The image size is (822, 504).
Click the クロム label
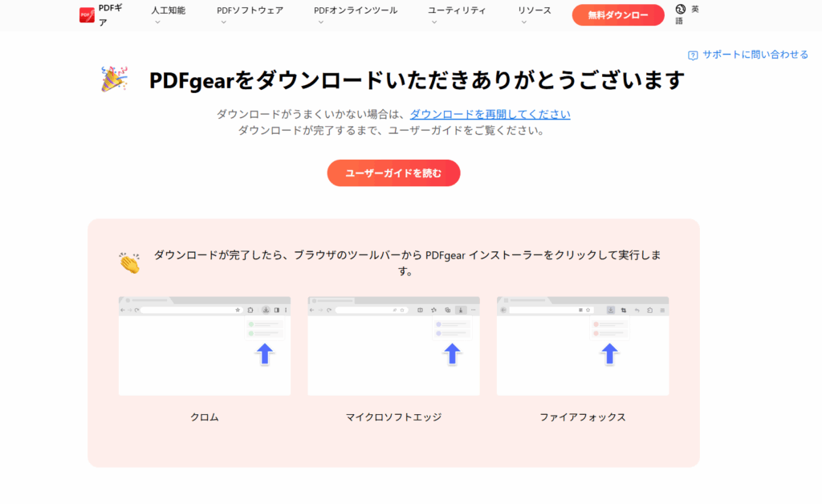click(205, 417)
